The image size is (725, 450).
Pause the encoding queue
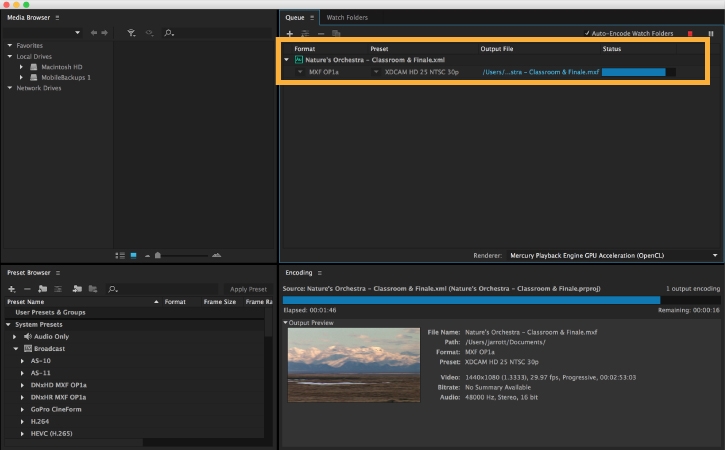click(711, 34)
